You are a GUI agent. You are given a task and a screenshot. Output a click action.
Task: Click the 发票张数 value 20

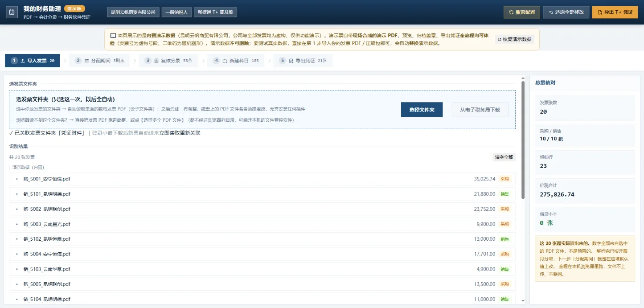543,112
